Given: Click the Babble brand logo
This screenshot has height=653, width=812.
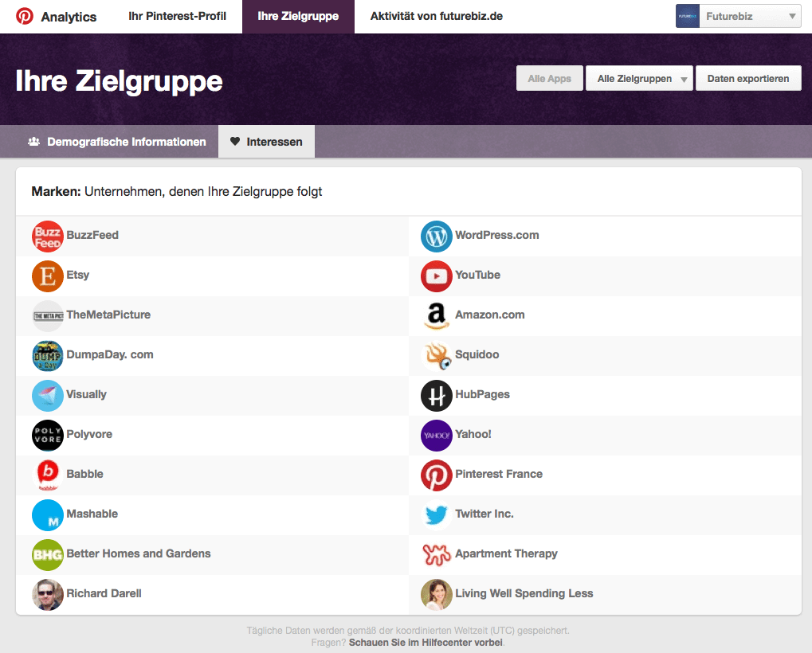Looking at the screenshot, I should tap(48, 475).
